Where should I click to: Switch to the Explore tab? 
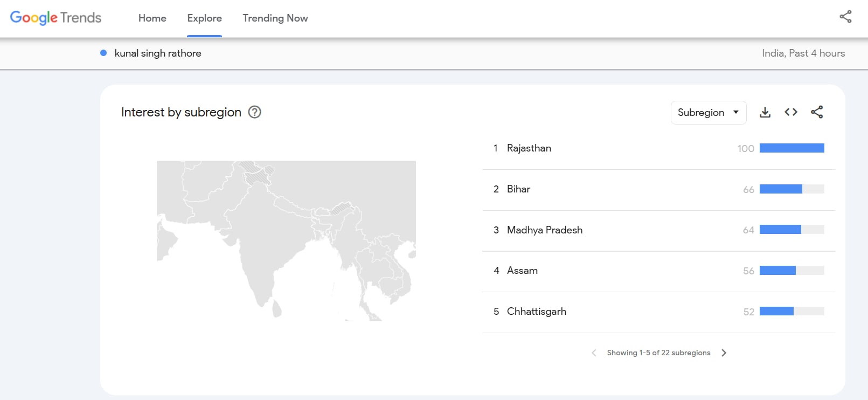point(204,18)
